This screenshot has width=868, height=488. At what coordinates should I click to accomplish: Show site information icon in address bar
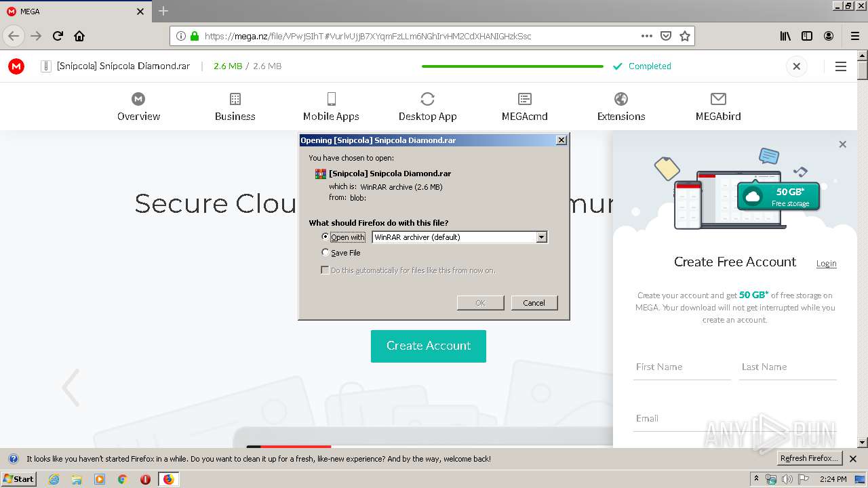click(181, 36)
